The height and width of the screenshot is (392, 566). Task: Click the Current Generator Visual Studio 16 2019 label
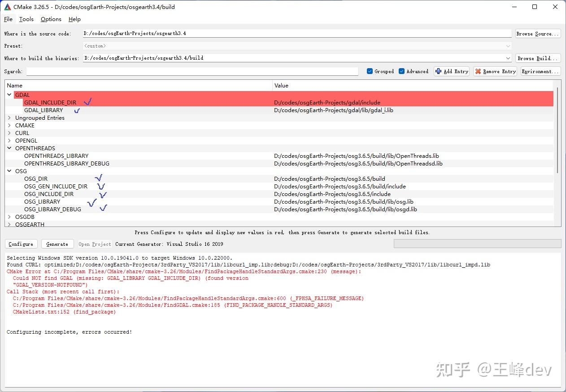click(169, 244)
